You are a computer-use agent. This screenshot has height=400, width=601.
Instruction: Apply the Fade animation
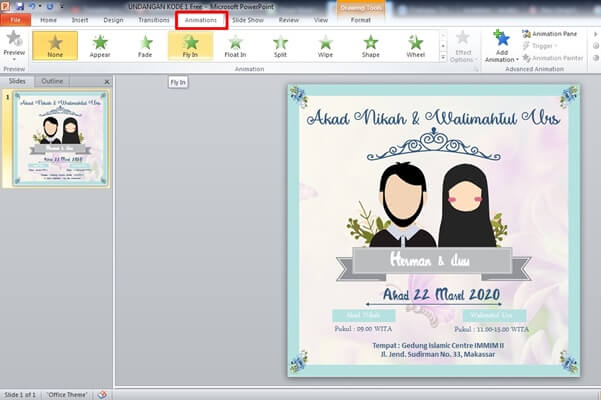pyautogui.click(x=145, y=46)
